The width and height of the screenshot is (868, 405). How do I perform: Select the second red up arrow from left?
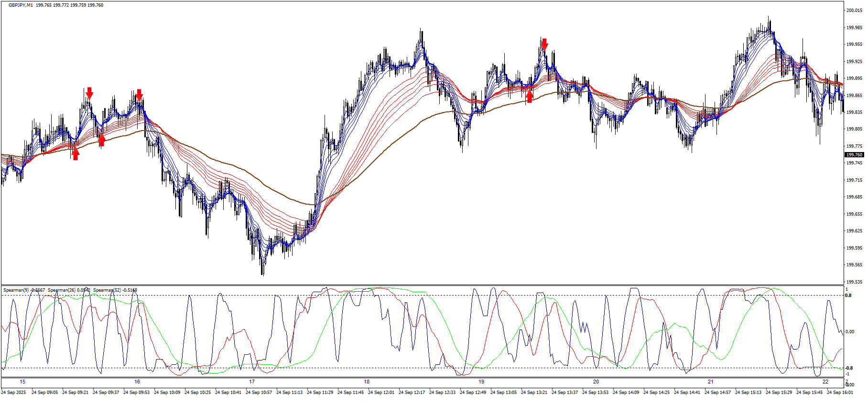coord(101,140)
